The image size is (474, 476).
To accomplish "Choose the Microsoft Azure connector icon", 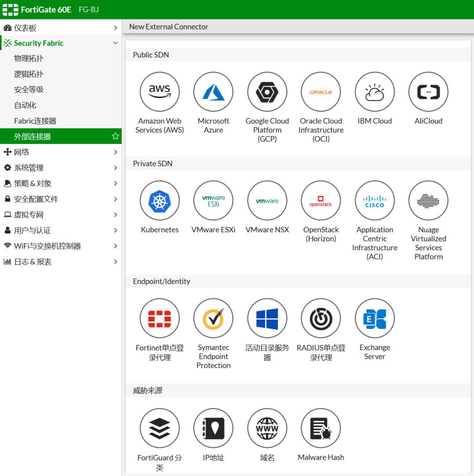I will pos(213,92).
